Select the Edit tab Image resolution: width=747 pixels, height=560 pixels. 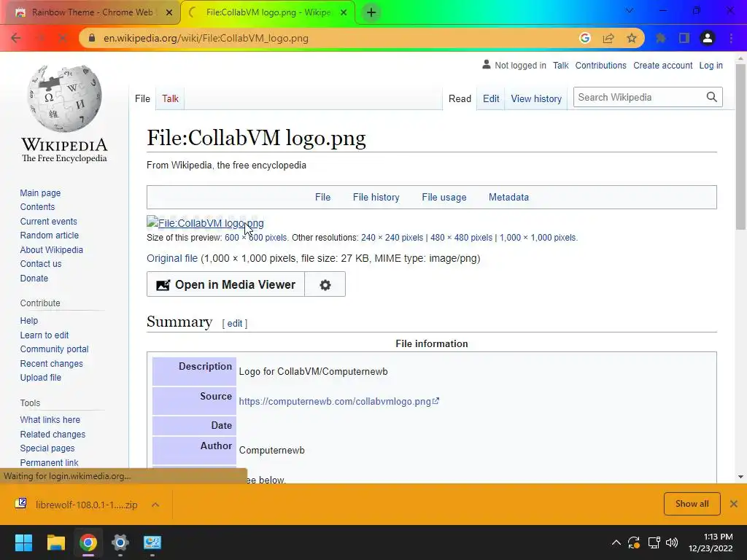tap(491, 98)
